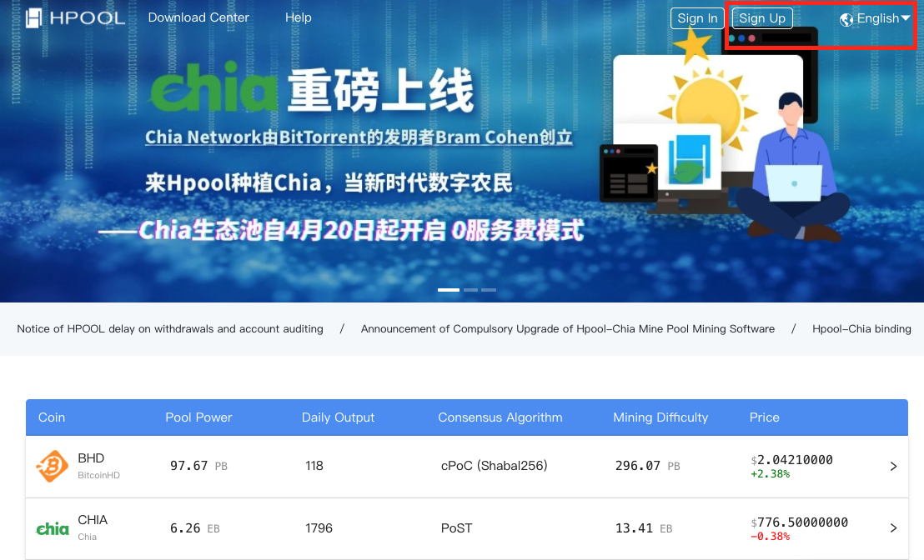Click the 296.07 PB mining difficulty value
This screenshot has width=924, height=560.
tap(648, 466)
